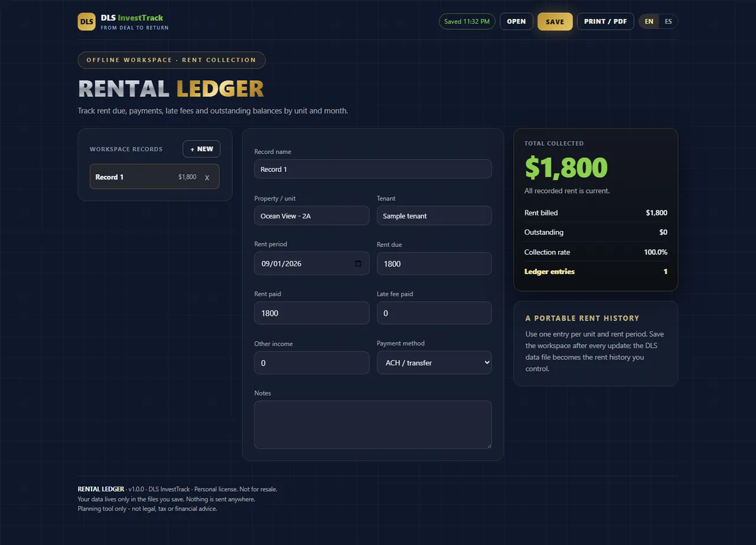Click the DLS InvestTrack brand name

[x=132, y=18]
